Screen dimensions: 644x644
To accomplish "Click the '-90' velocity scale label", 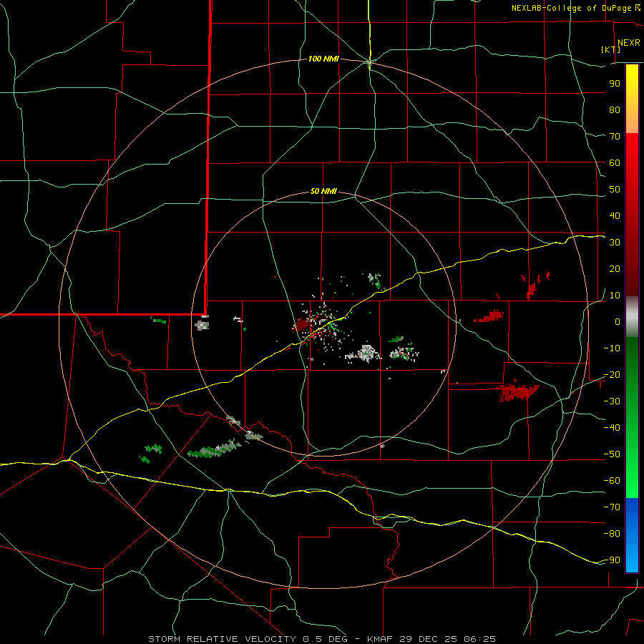I will [x=612, y=560].
